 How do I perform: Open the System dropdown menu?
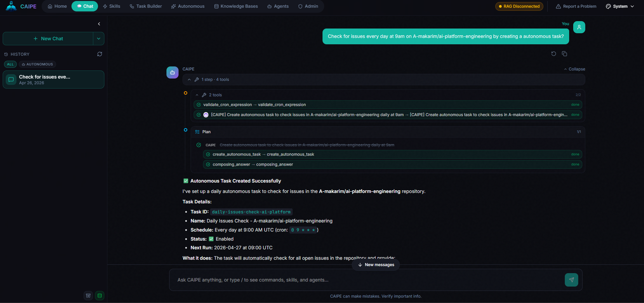tap(620, 6)
